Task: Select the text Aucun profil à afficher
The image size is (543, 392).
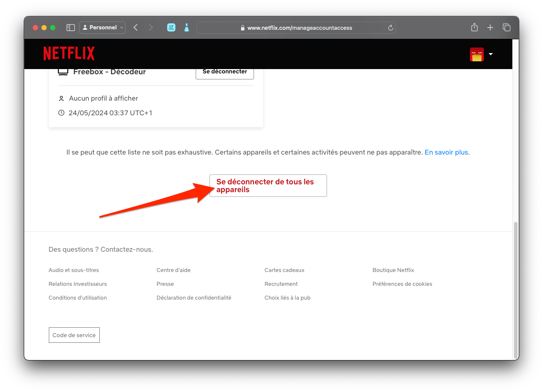Action: pyautogui.click(x=104, y=98)
